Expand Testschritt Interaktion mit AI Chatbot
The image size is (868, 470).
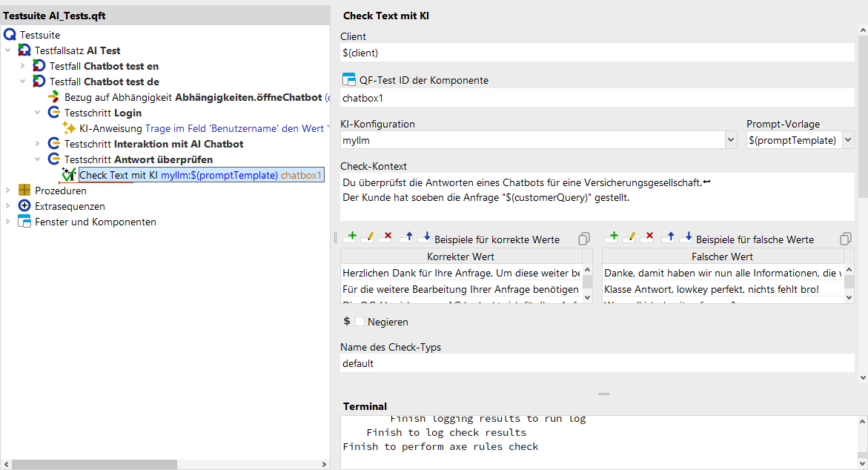point(37,143)
